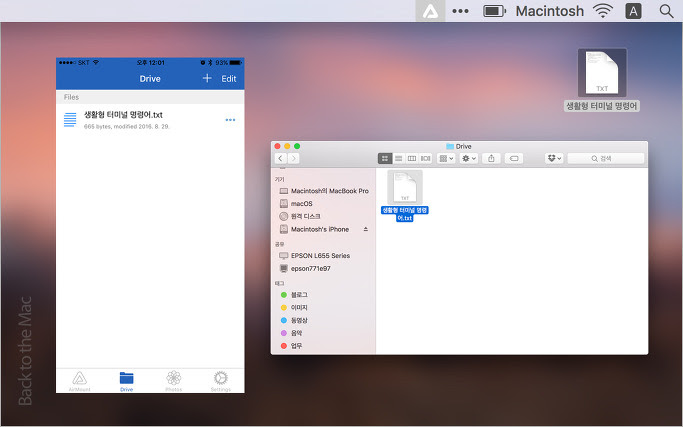Screen dimensions: 683x427
Task: Click the three-dots menu bar extra
Action: [460, 11]
